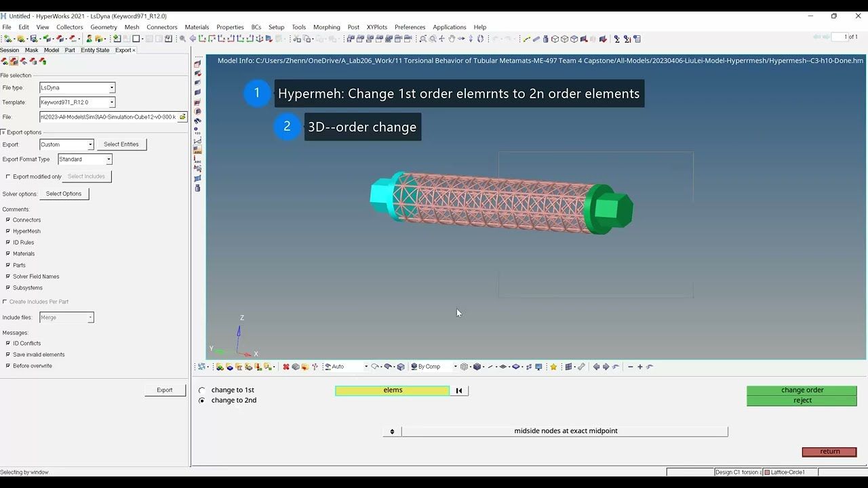Click the left arrow previous view icon

(x=597, y=367)
